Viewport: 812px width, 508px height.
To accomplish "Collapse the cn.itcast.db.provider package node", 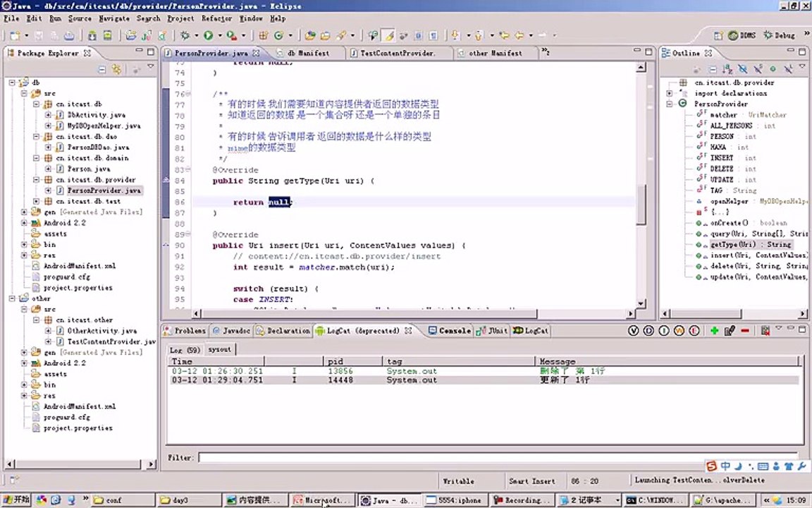I will (x=36, y=180).
